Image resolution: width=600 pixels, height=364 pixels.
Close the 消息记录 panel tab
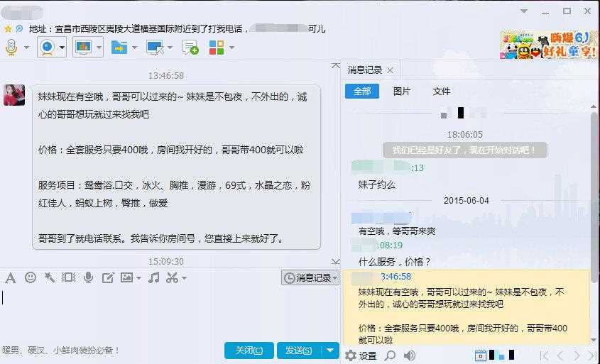[391, 70]
